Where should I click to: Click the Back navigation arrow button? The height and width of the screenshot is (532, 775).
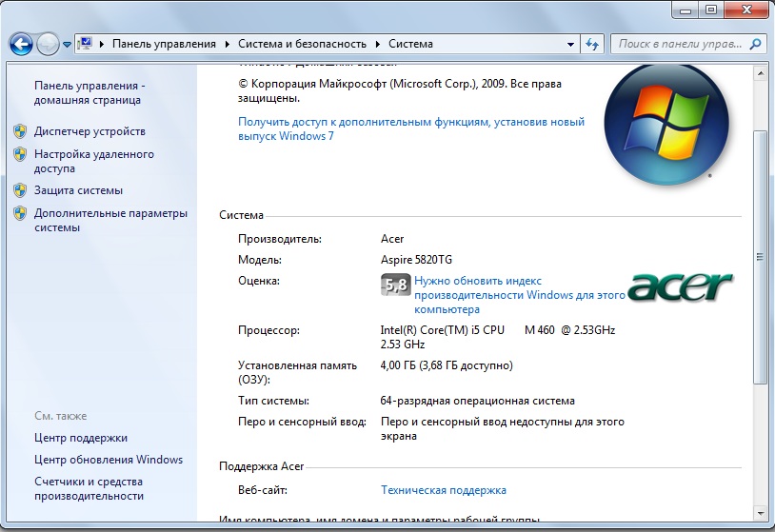(x=21, y=44)
